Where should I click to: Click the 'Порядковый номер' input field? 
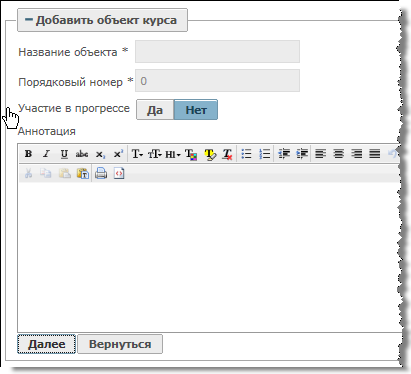(x=217, y=81)
